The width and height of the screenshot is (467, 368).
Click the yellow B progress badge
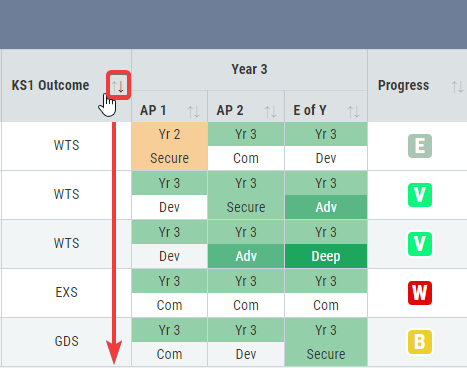(x=420, y=342)
